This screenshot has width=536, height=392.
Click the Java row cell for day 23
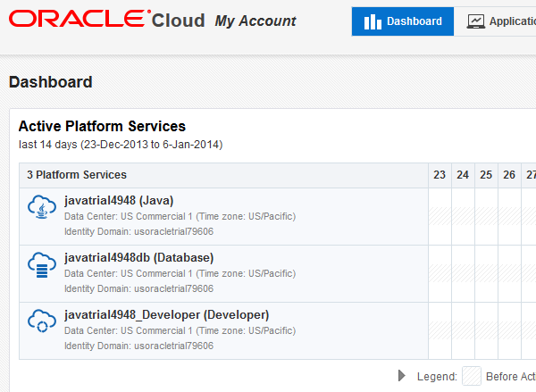tap(440, 216)
